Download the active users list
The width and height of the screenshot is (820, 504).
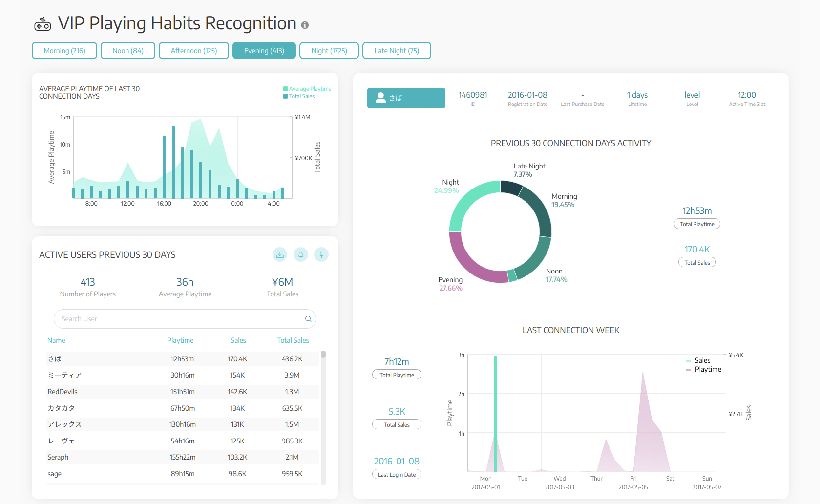[x=280, y=254]
